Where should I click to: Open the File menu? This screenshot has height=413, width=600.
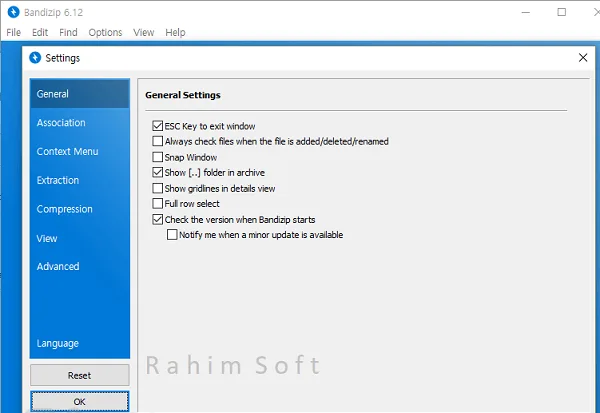13,33
